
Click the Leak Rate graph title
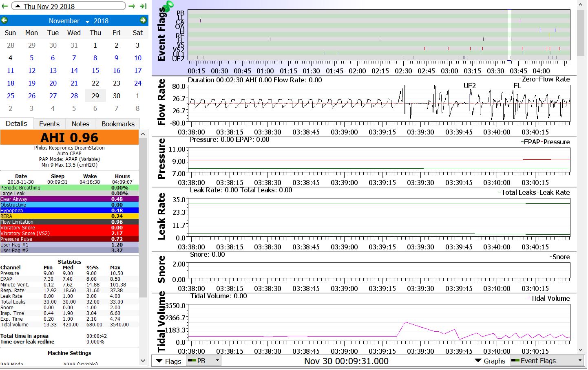[161, 216]
